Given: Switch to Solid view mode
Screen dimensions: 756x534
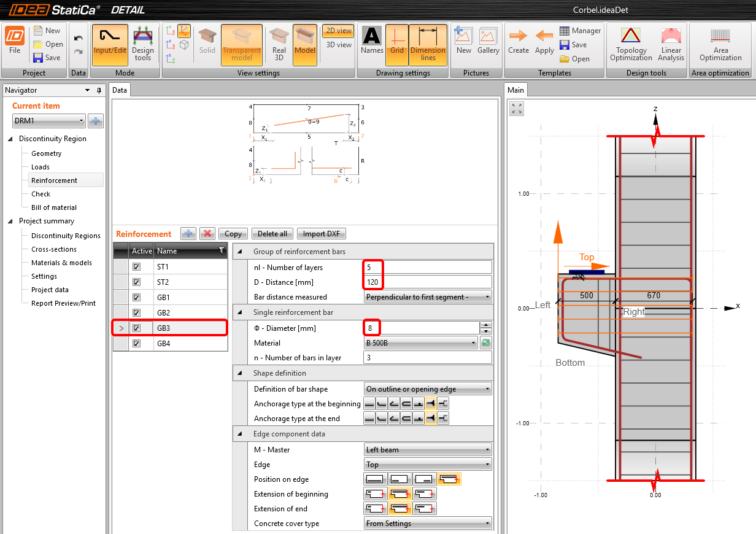Looking at the screenshot, I should (x=207, y=44).
